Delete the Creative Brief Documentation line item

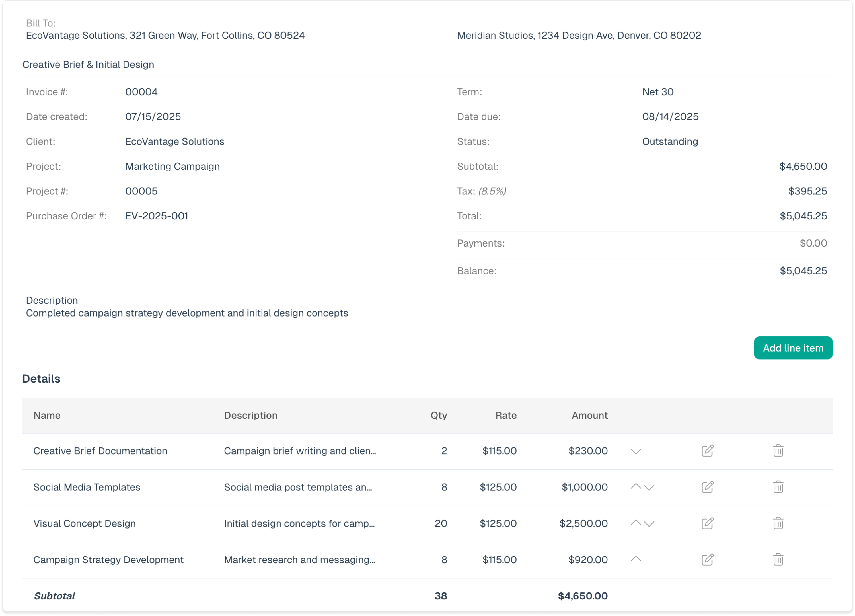[778, 451]
